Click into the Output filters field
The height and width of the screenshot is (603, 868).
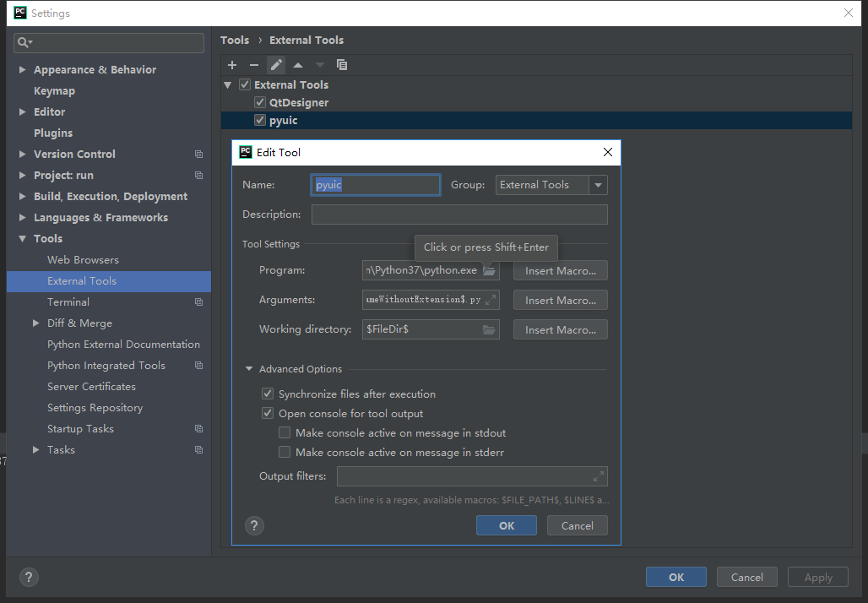click(x=472, y=476)
